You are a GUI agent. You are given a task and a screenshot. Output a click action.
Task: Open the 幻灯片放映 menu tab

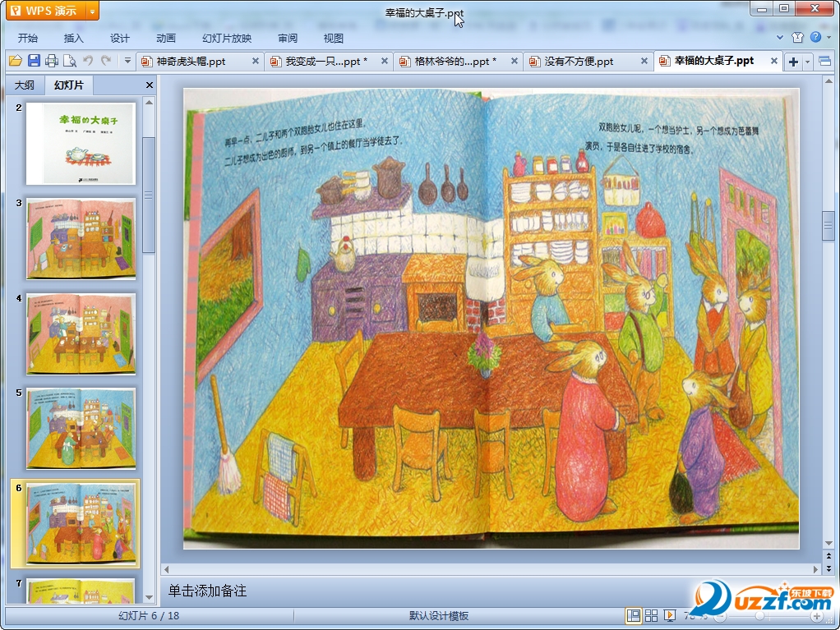click(227, 38)
